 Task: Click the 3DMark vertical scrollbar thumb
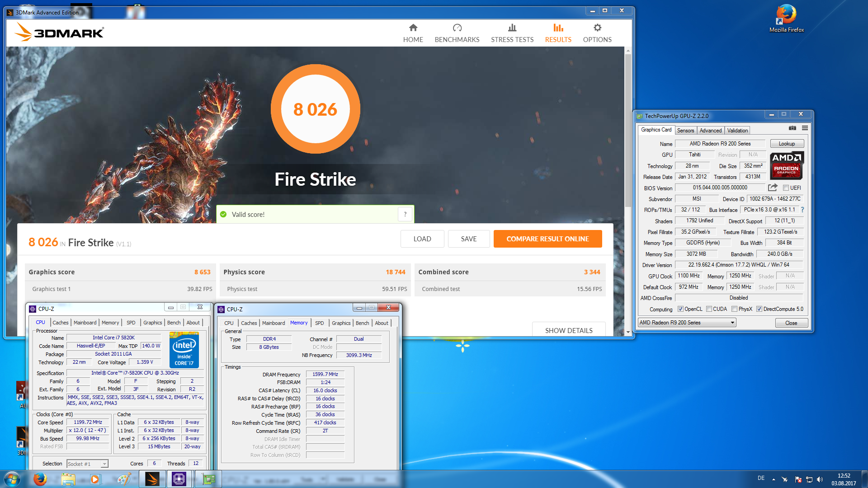(x=628, y=131)
